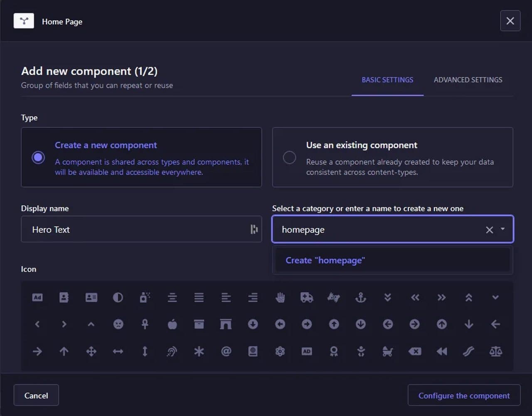Switch to Advanced Settings tab
The image size is (532, 416).
pos(468,80)
